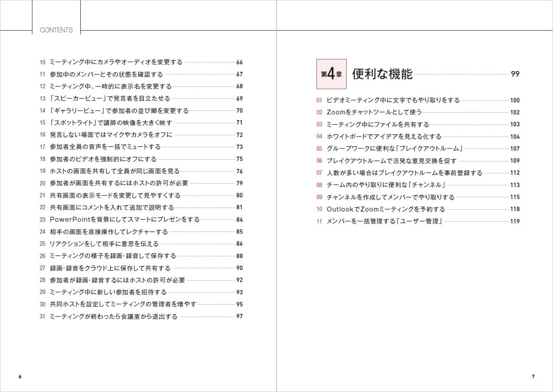Open 「スポットライト」で講師の映像を大きく映す entry
This screenshot has width=553, height=392.
(111, 123)
